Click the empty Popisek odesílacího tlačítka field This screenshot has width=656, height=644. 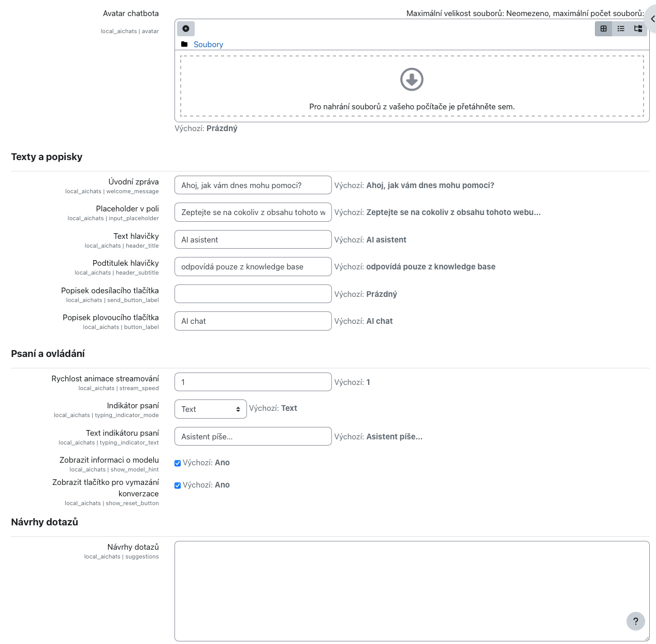pyautogui.click(x=253, y=294)
